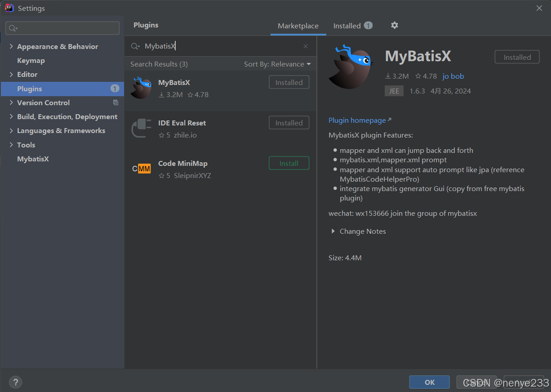The width and height of the screenshot is (551, 392).
Task: Click IDE Eval Reset plugin name
Action: pos(182,123)
